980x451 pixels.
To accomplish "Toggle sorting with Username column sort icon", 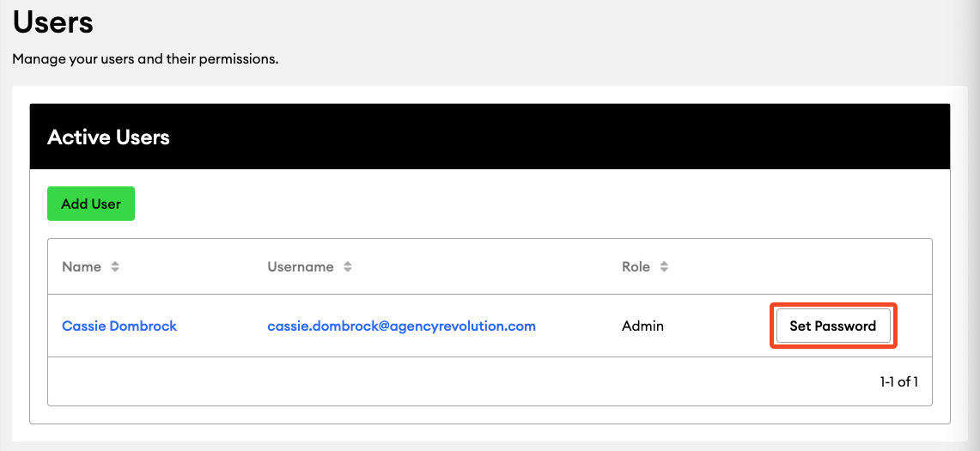I will coord(348,266).
